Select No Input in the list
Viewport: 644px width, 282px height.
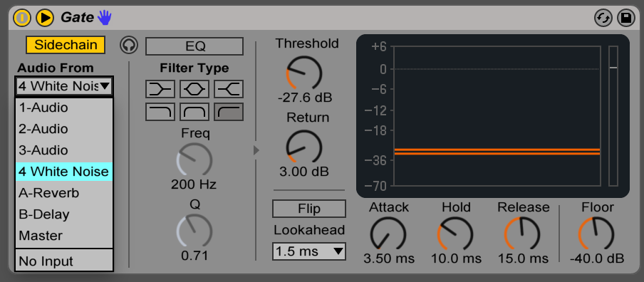64,261
